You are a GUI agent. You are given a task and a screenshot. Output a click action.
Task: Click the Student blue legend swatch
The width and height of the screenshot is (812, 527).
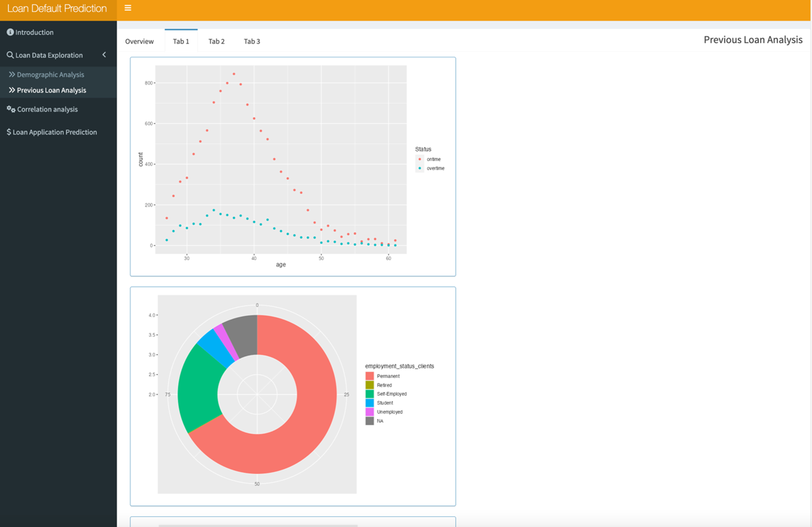pyautogui.click(x=370, y=403)
